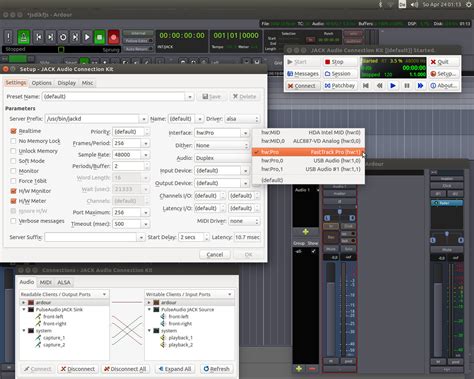Open the Output Device dropdown
Viewport: 474px width, 379px height.
[x=245, y=183]
